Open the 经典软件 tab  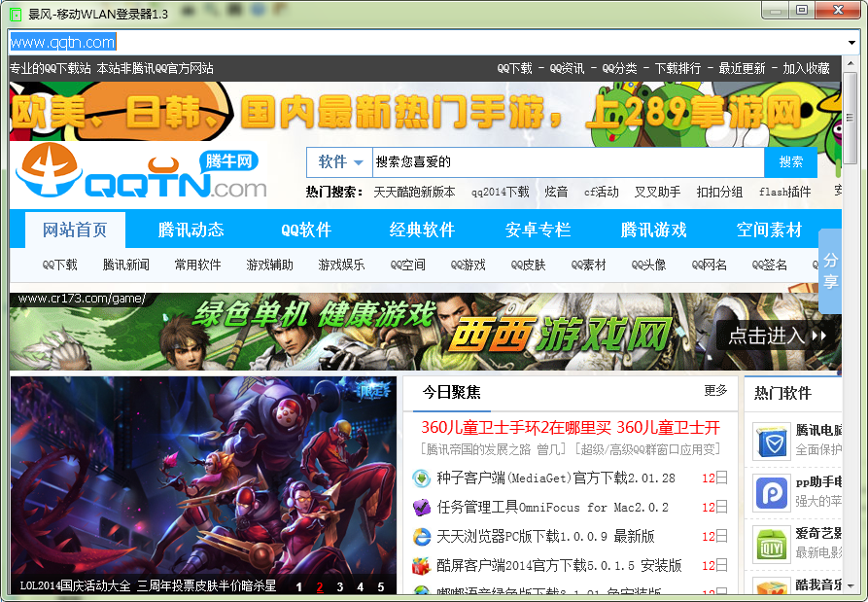[x=422, y=230]
